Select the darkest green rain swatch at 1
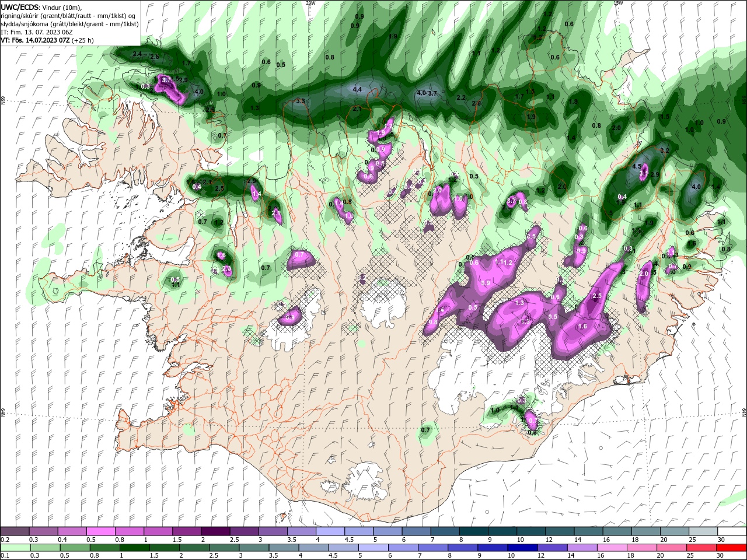 (x=134, y=548)
